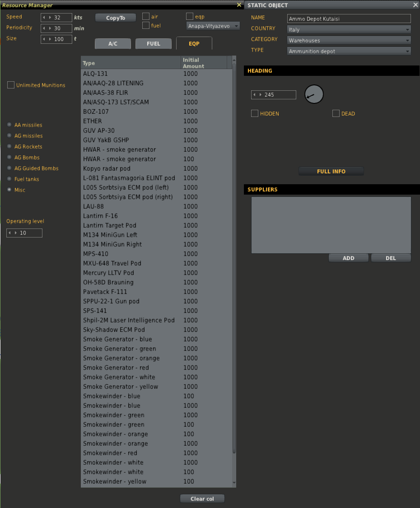Select Fuel tanks filter
This screenshot has width=420, height=508.
click(x=9, y=179)
